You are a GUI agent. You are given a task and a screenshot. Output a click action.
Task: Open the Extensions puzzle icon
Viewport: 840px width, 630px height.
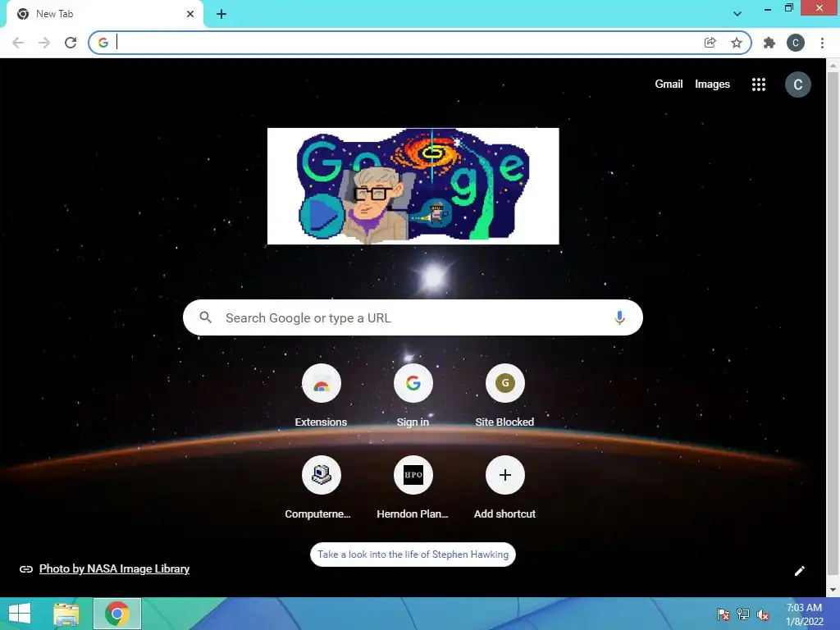coord(769,43)
